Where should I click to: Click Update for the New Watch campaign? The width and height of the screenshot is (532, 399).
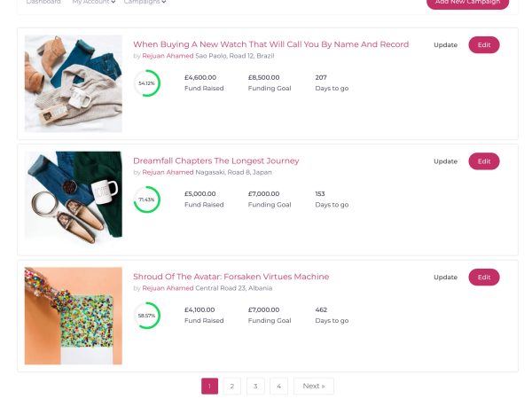point(445,45)
